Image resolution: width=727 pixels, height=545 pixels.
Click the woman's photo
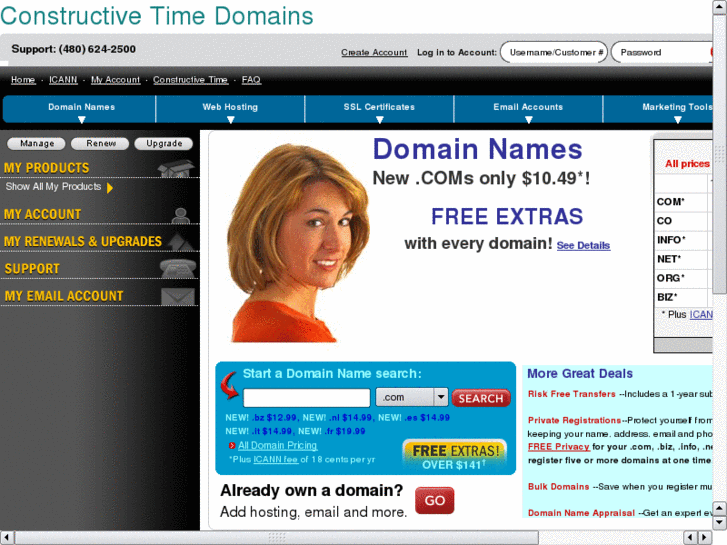298,243
